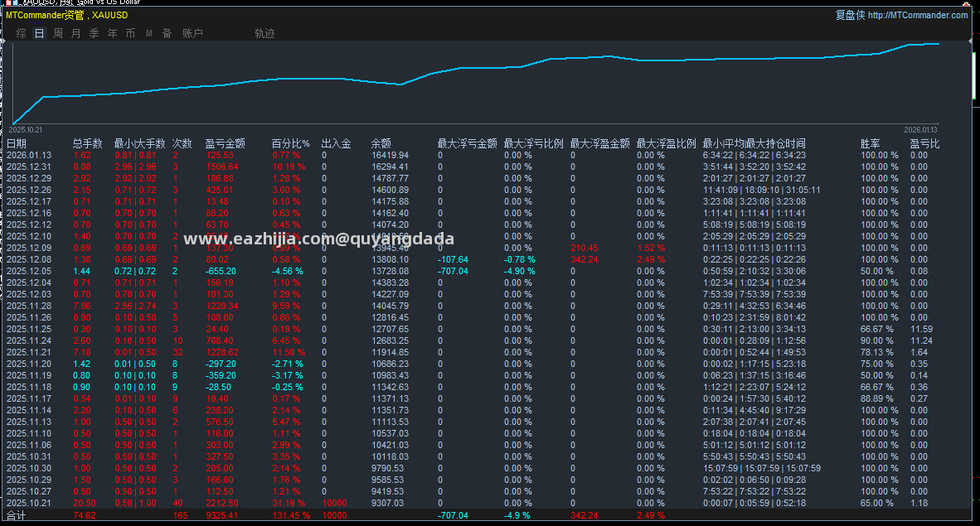Image resolution: width=980 pixels, height=526 pixels.
Task: Click the -655.20 profit/loss value
Action: pos(221,271)
